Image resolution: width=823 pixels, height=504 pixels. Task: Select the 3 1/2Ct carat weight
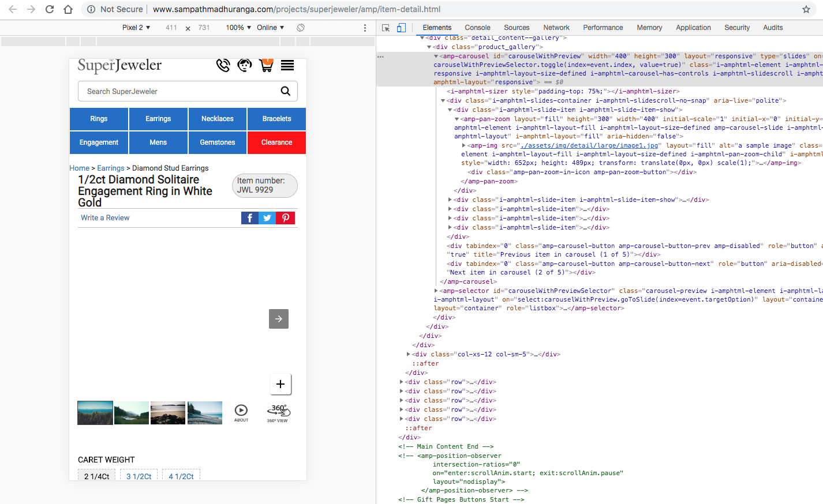139,476
